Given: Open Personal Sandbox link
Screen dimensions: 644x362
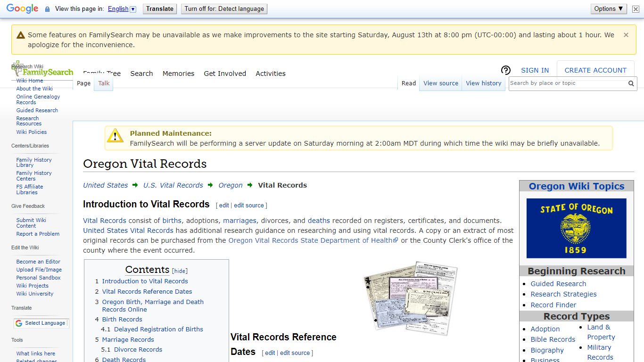Looking at the screenshot, I should click(x=39, y=278).
